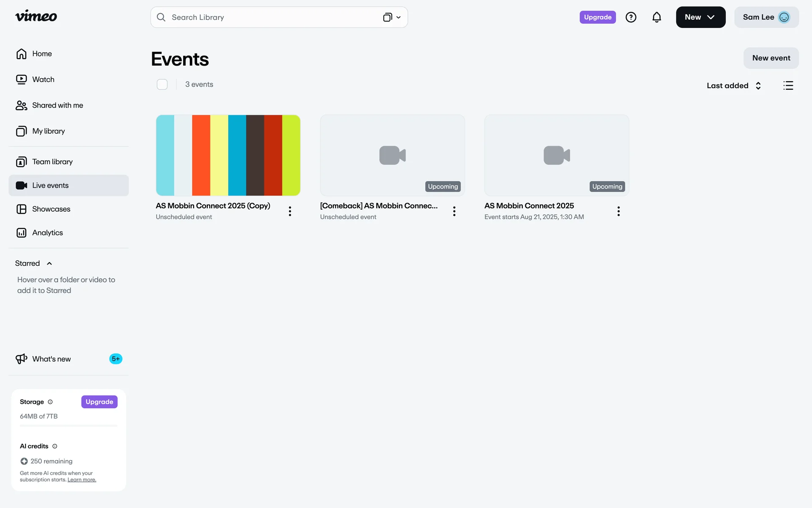The width and height of the screenshot is (812, 508).
Task: Open notifications bell icon
Action: (x=656, y=17)
